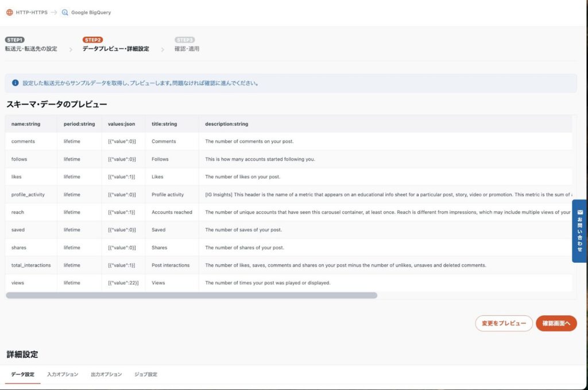Click the STEP2 badge

(92, 40)
